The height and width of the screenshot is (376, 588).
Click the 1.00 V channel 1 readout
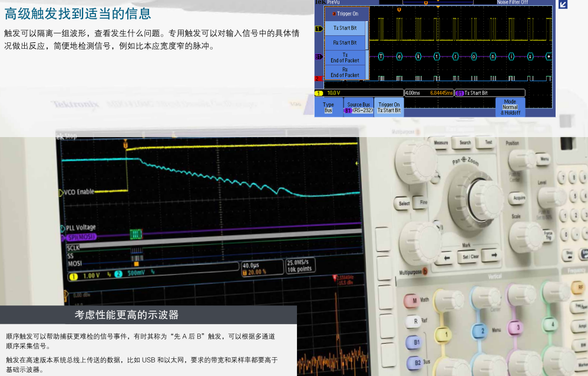pyautogui.click(x=91, y=276)
